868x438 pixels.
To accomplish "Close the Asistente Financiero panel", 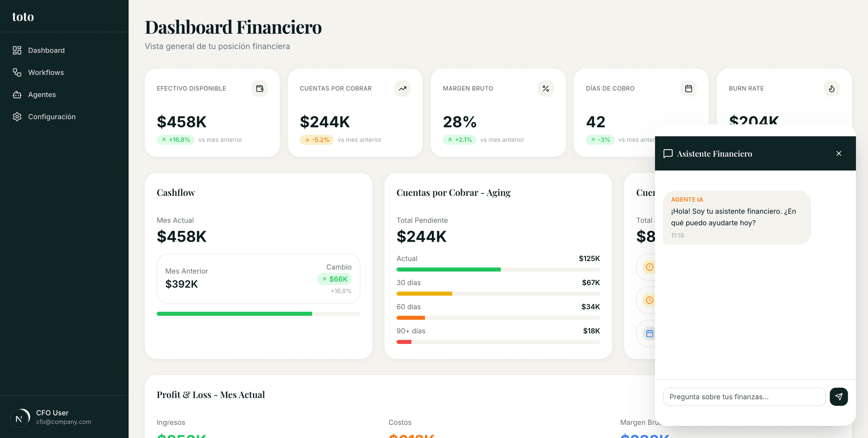I will click(x=839, y=153).
